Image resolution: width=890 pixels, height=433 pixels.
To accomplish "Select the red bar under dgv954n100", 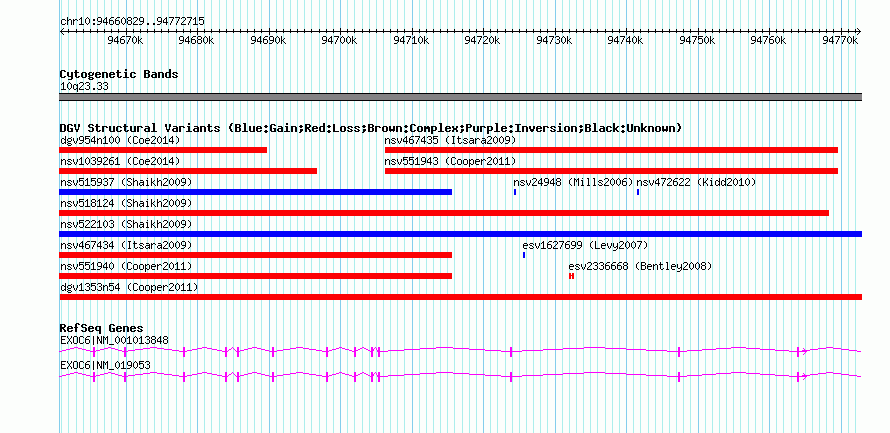I will tap(163, 150).
